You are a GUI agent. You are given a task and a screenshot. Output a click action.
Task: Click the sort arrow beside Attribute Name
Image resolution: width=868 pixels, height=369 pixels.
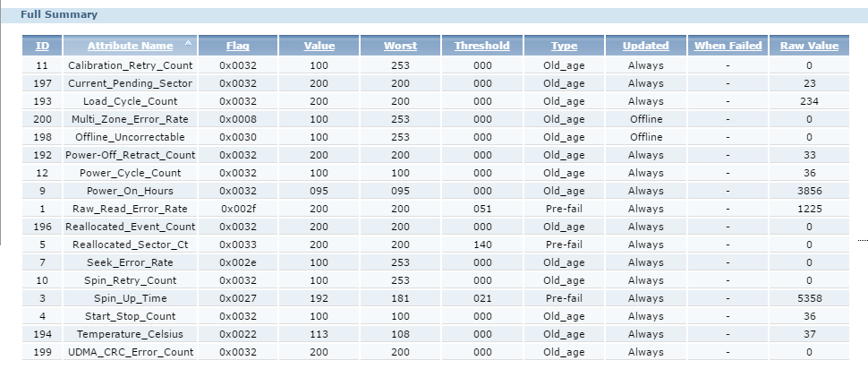click(x=188, y=43)
